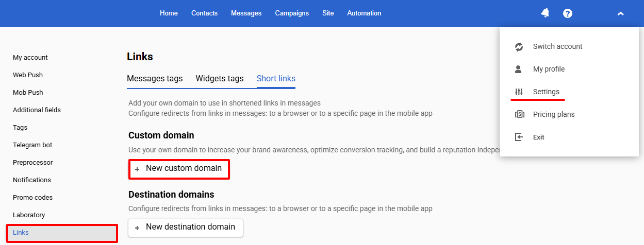Open Mob Push in the sidebar
Image resolution: width=644 pixels, height=245 pixels.
pos(28,93)
